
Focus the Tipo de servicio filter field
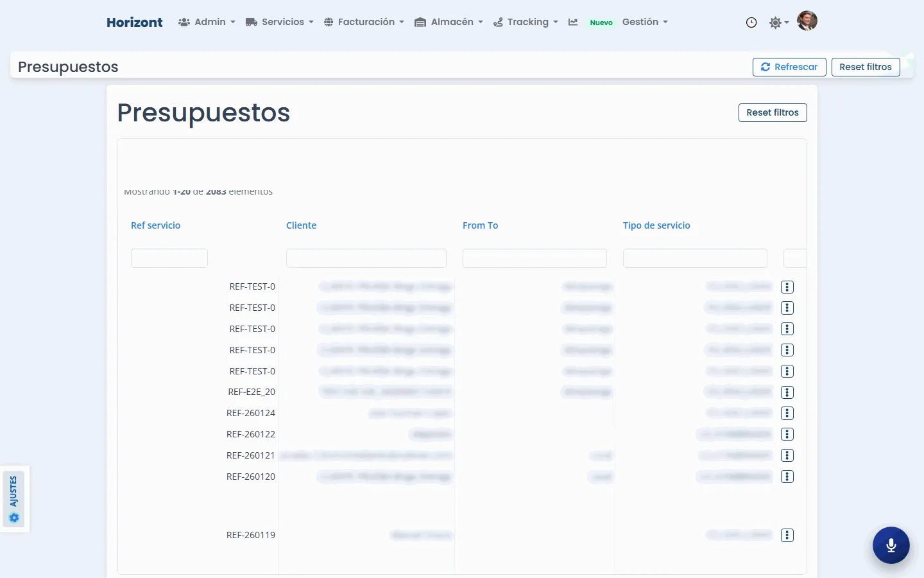click(x=695, y=258)
